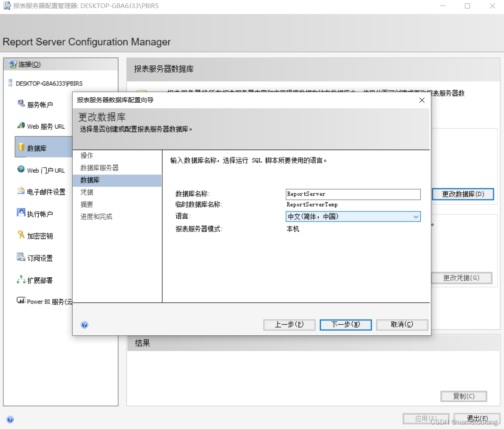Open the 语言 language dropdown
504x430 pixels.
pyautogui.click(x=416, y=217)
